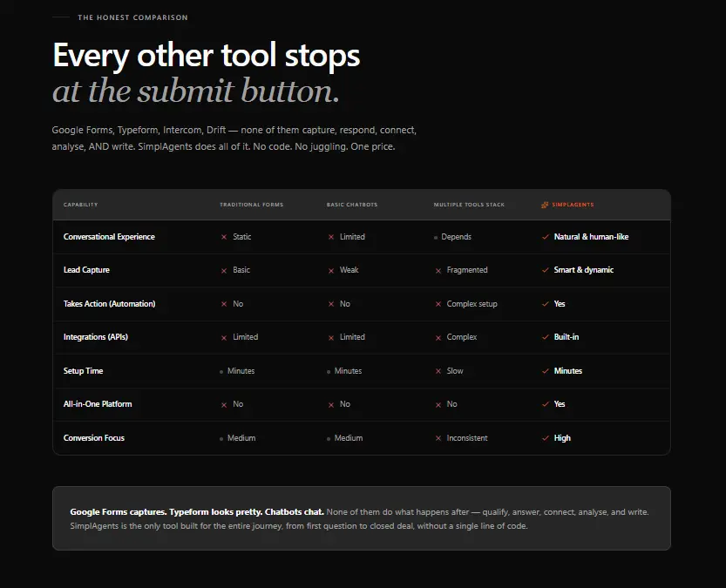Click the heading Every other tool stops
The width and height of the screenshot is (726, 588).
click(206, 56)
